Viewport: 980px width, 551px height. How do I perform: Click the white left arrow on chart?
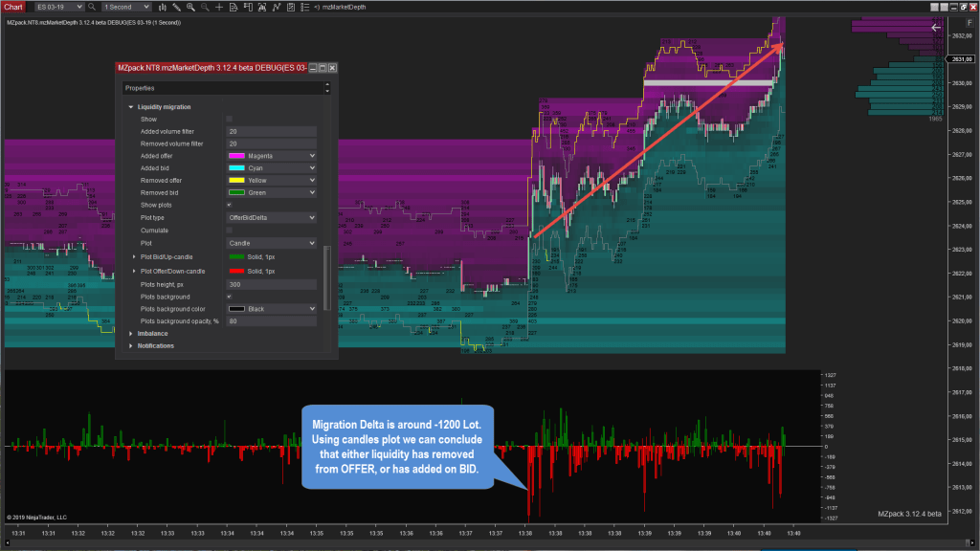point(936,27)
